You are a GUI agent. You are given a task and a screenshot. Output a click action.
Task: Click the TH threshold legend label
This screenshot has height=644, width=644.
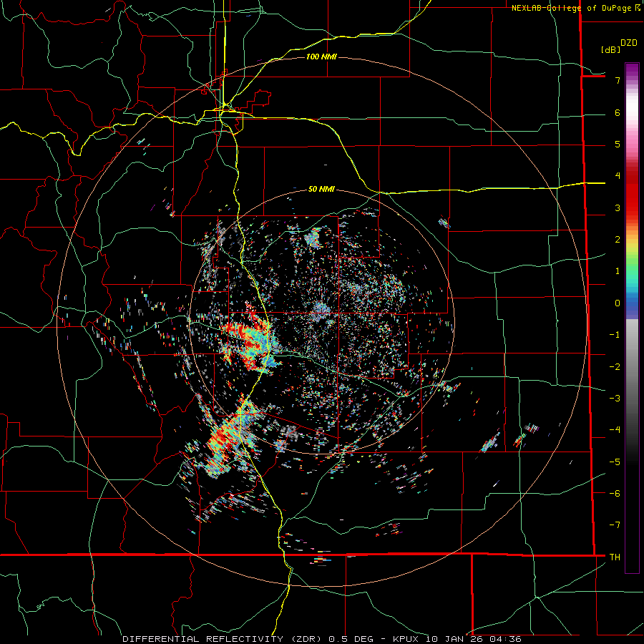(615, 557)
